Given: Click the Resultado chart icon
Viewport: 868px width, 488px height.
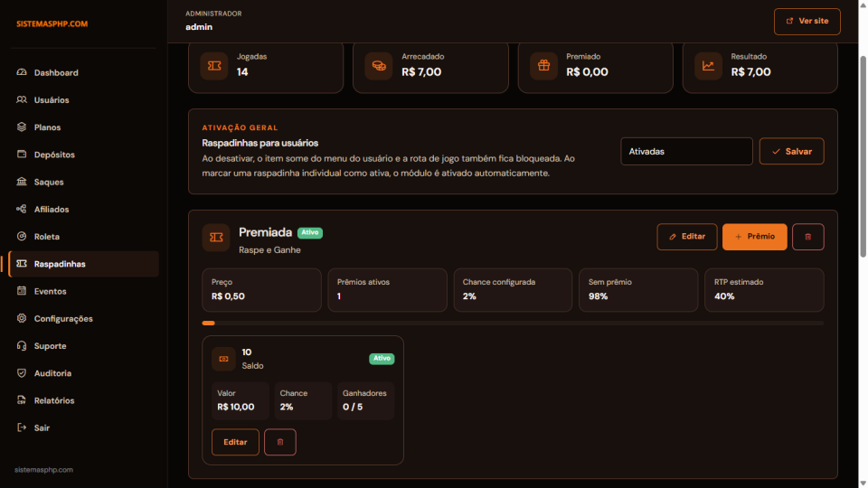Looking at the screenshot, I should coord(708,66).
